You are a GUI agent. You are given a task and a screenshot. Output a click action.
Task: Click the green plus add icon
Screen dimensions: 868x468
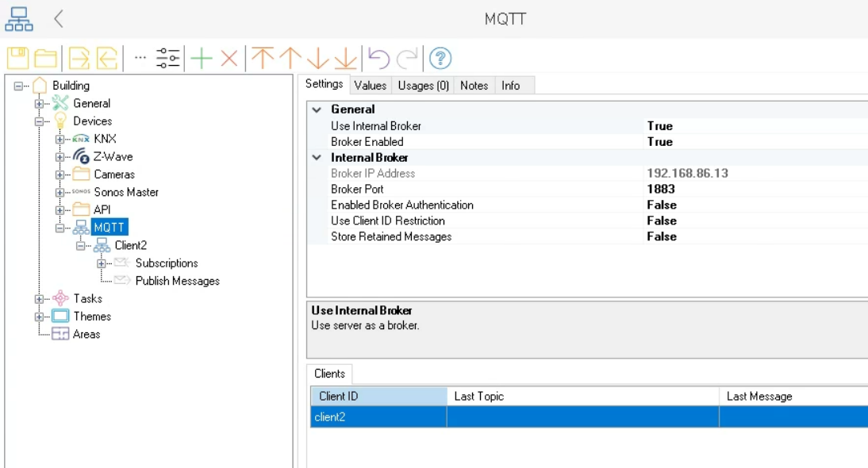coord(202,59)
